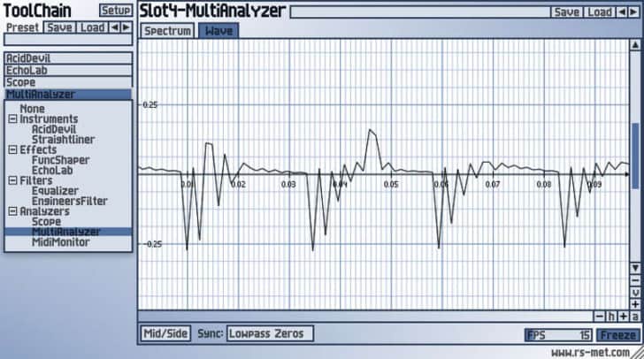Select Equalizer filter module
644x359 pixels.
[x=55, y=191]
